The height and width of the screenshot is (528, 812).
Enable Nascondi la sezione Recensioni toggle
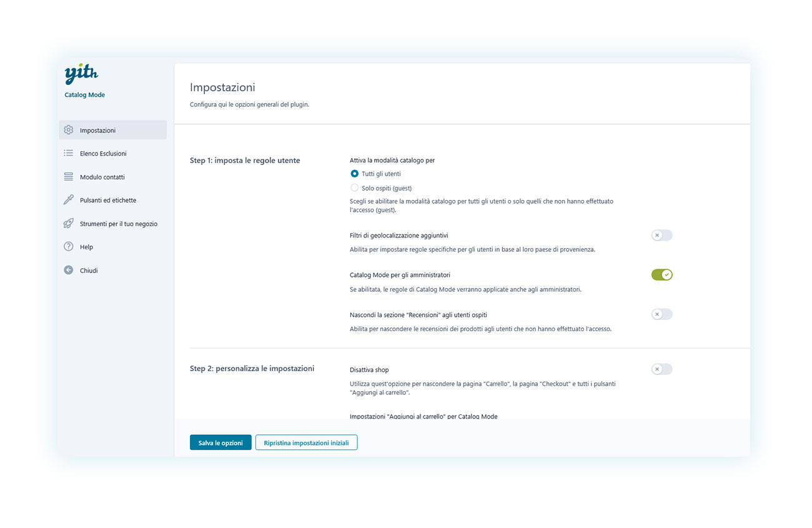click(x=661, y=314)
